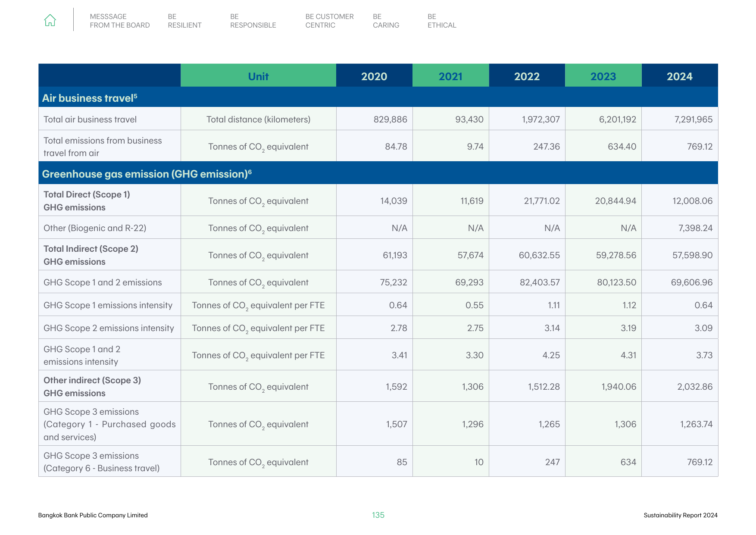Click the Total distance (kilometers) unit cell
756x535 pixels.
(x=258, y=119)
